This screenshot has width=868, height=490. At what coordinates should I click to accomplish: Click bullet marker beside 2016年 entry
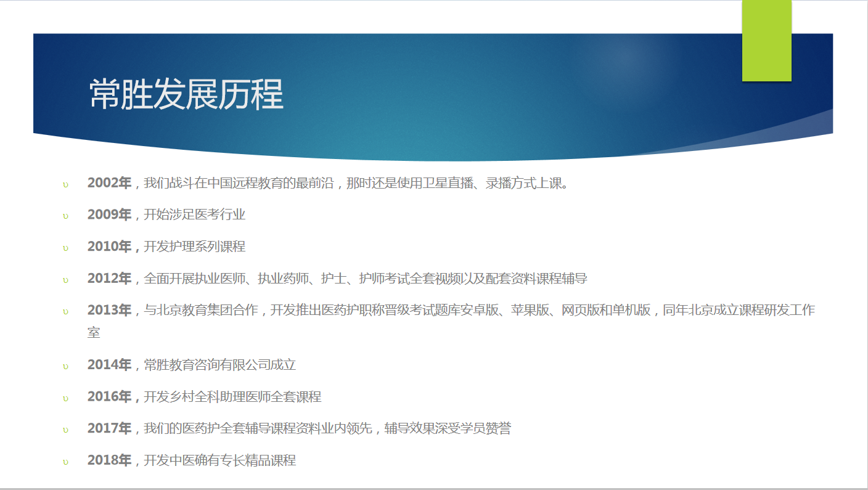[65, 398]
